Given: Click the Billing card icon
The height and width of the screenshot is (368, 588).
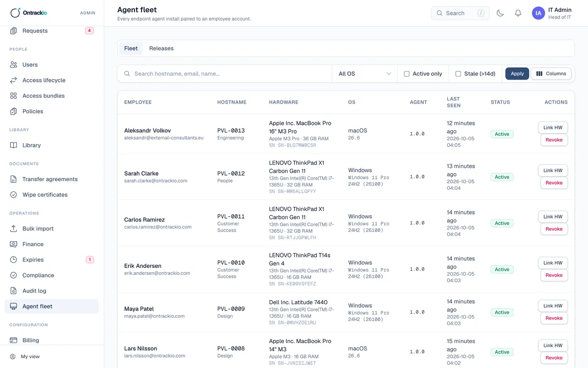Looking at the screenshot, I should 14,340.
